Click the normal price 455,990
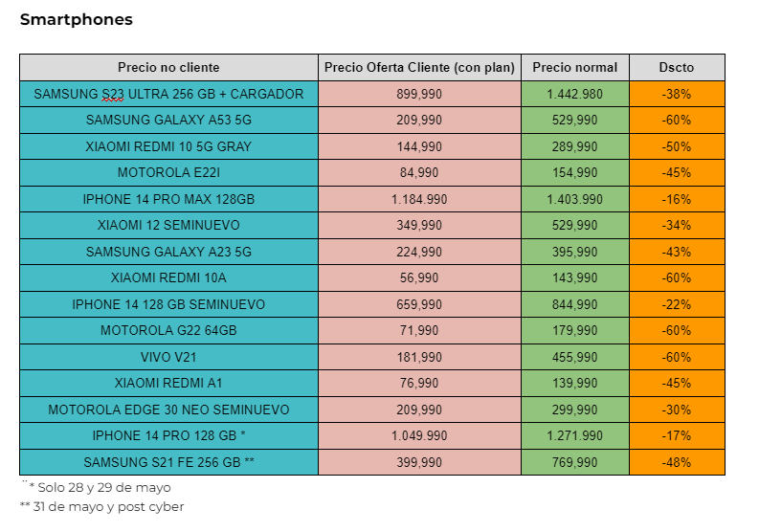759x532 pixels. (574, 357)
